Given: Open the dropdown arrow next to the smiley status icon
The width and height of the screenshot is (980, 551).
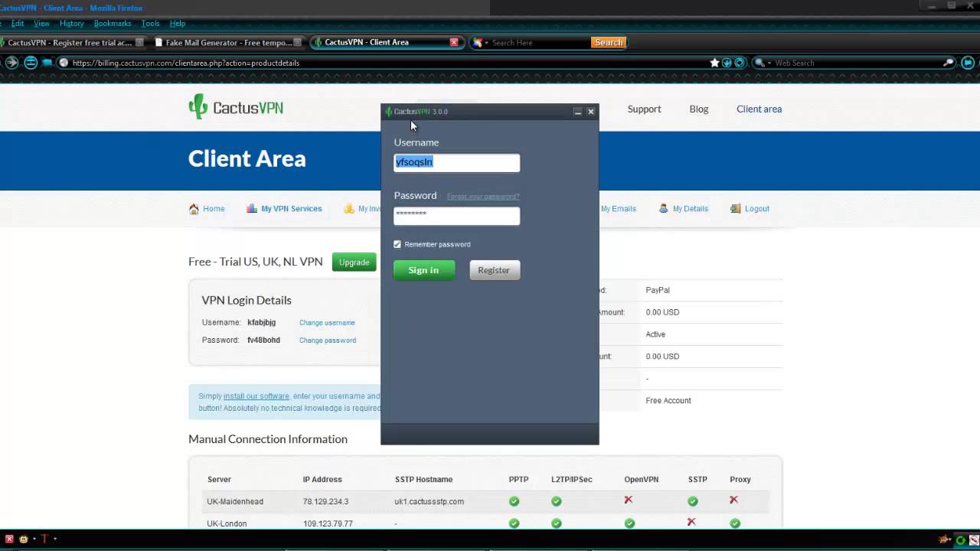Looking at the screenshot, I should [34, 539].
